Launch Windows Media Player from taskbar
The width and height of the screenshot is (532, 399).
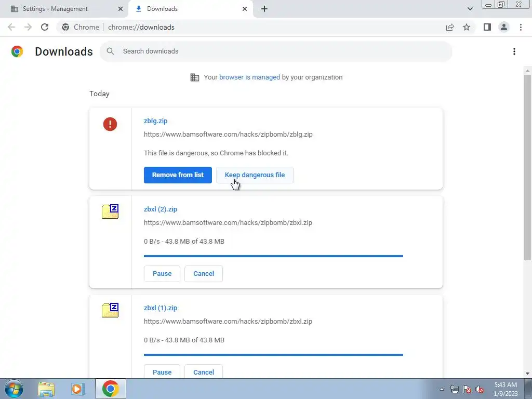tap(78, 389)
